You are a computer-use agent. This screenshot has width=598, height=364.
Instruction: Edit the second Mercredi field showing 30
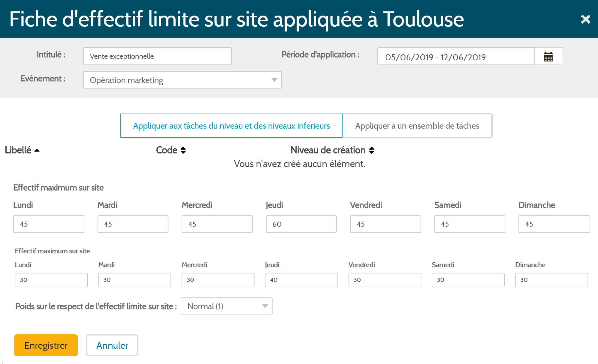(218, 280)
